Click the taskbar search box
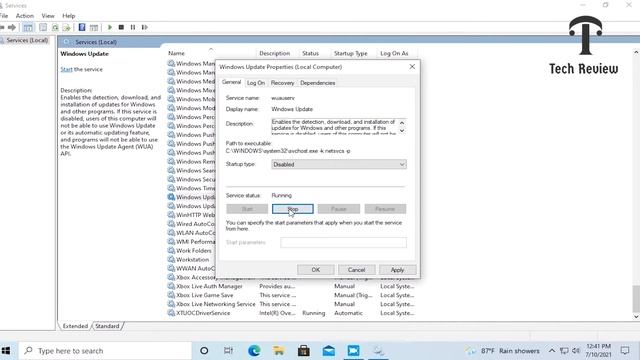 105,351
